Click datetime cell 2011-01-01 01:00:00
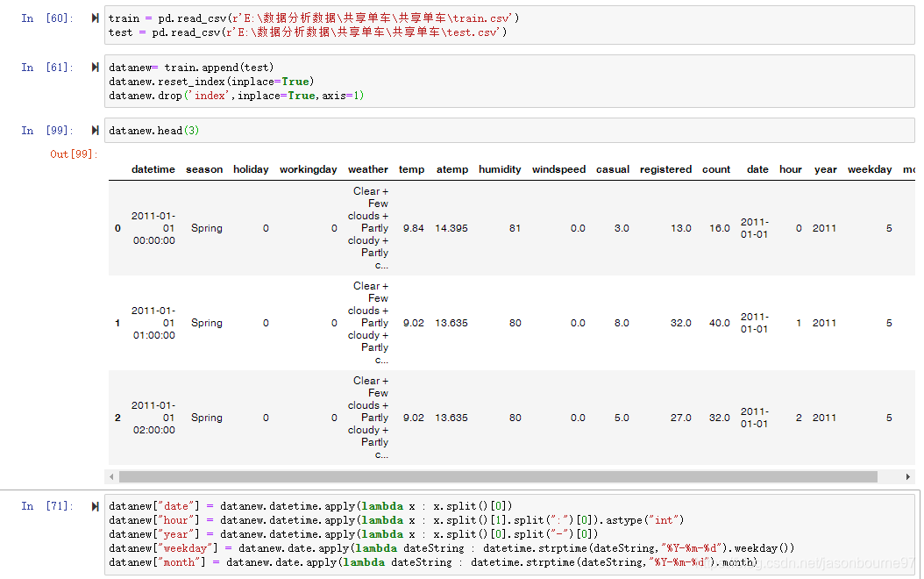Viewport: 924px width, 579px height. pos(153,323)
